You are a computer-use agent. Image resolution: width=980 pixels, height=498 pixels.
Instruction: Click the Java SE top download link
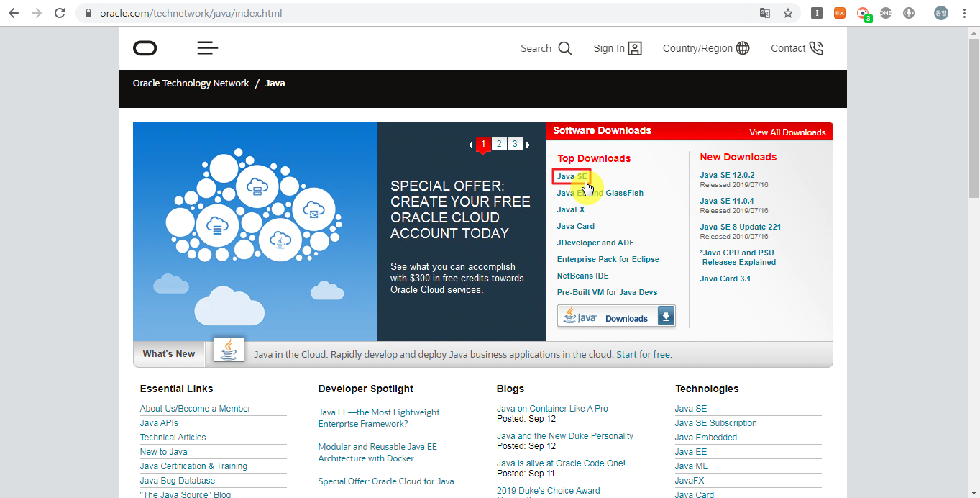pos(572,176)
